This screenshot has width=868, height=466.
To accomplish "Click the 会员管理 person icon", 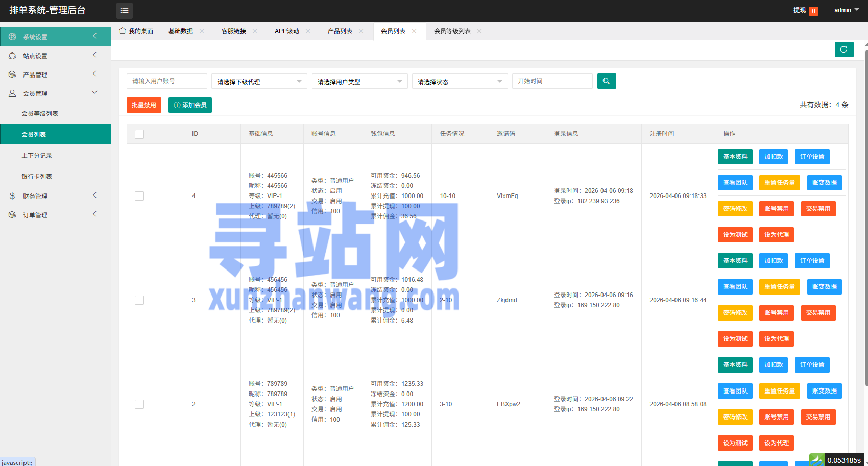I will tap(12, 93).
